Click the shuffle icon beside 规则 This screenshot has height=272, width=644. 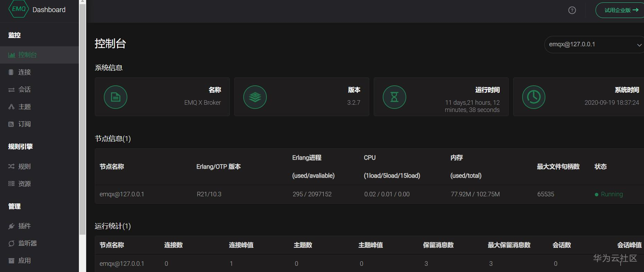point(11,167)
